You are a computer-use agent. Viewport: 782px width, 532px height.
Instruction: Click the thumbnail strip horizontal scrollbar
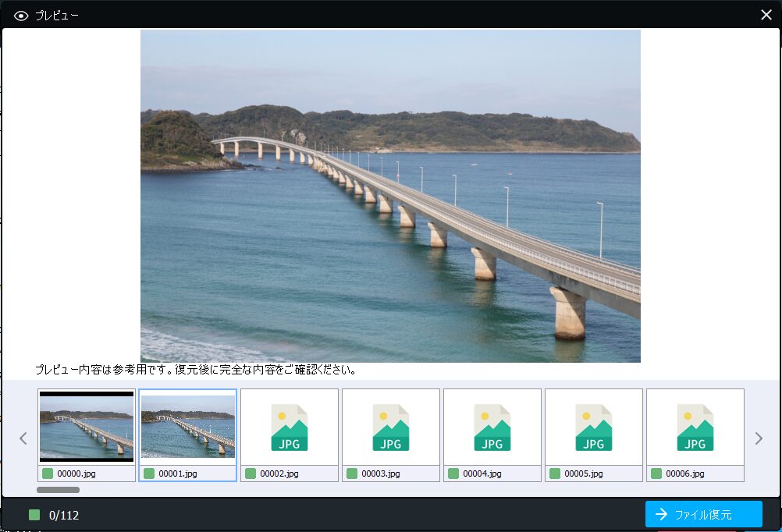[x=58, y=490]
